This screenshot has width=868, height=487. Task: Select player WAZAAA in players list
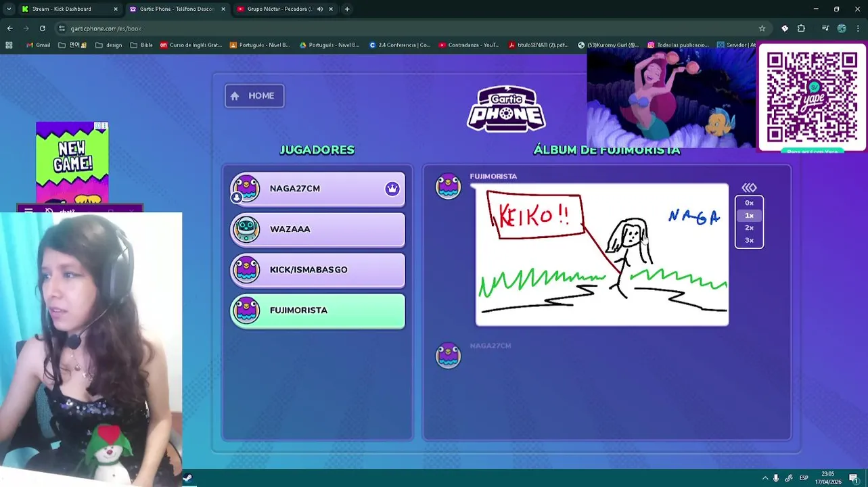tap(317, 229)
